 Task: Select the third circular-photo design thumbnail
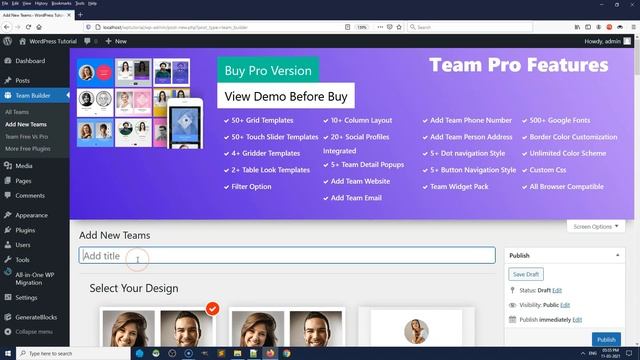pyautogui.click(x=416, y=327)
